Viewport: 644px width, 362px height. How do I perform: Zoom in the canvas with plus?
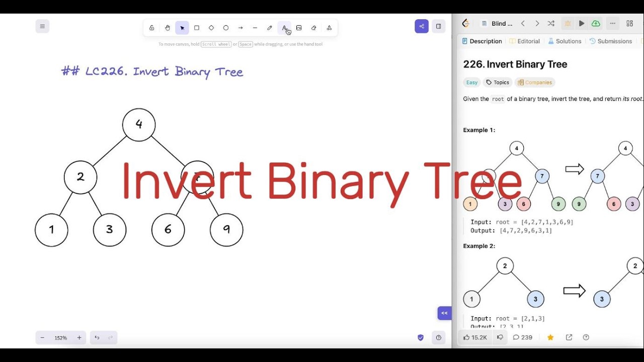coord(79,338)
